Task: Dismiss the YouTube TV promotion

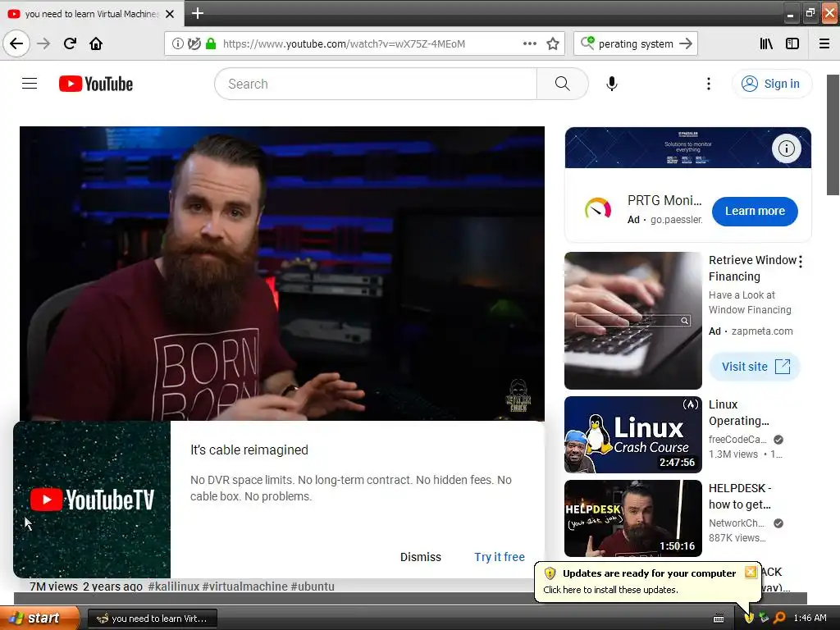Action: (x=421, y=557)
